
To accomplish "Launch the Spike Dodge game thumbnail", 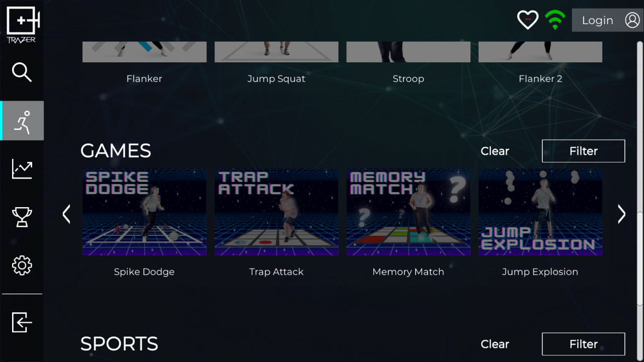I will (x=144, y=212).
